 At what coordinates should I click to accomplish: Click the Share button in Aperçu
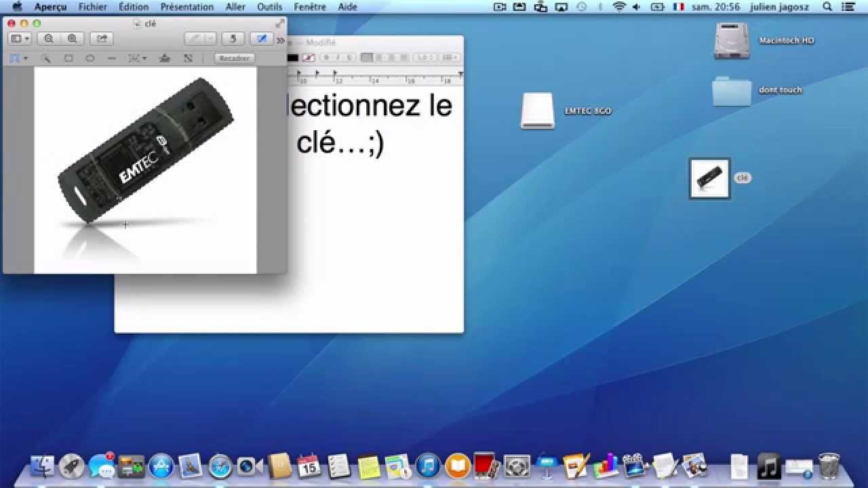point(102,39)
